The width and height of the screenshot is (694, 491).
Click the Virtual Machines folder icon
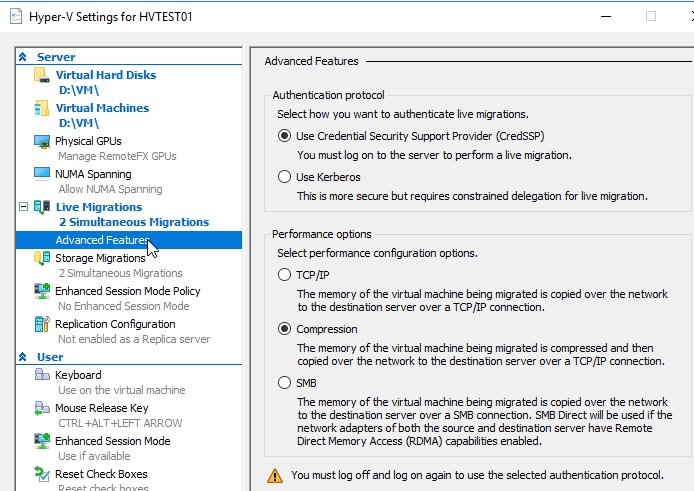pyautogui.click(x=41, y=108)
